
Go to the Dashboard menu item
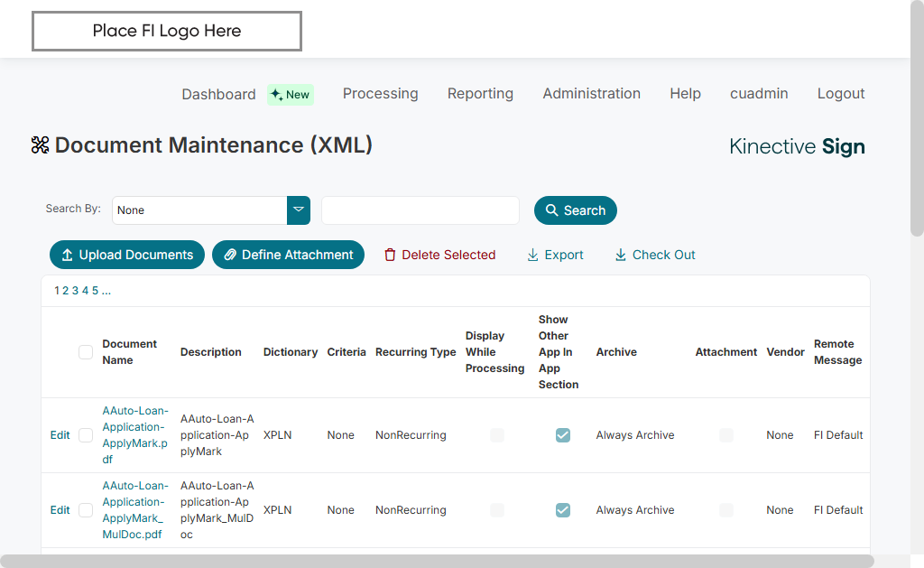(x=218, y=95)
